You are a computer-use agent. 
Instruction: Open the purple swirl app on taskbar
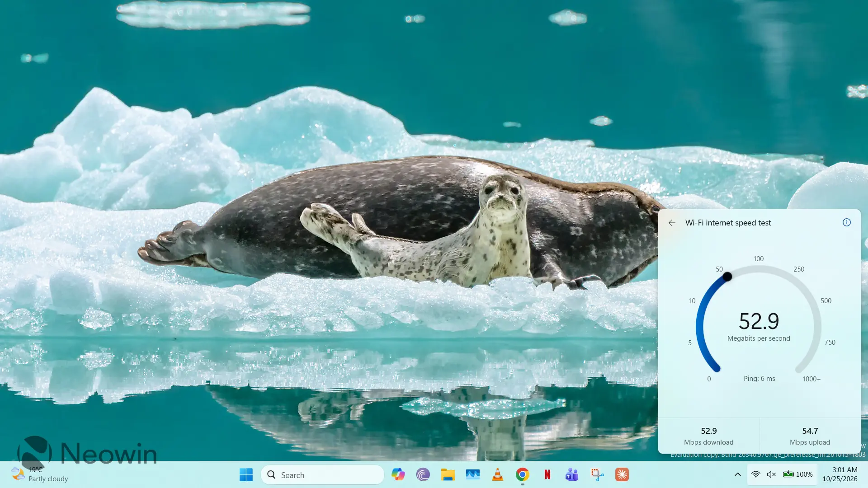click(x=423, y=474)
